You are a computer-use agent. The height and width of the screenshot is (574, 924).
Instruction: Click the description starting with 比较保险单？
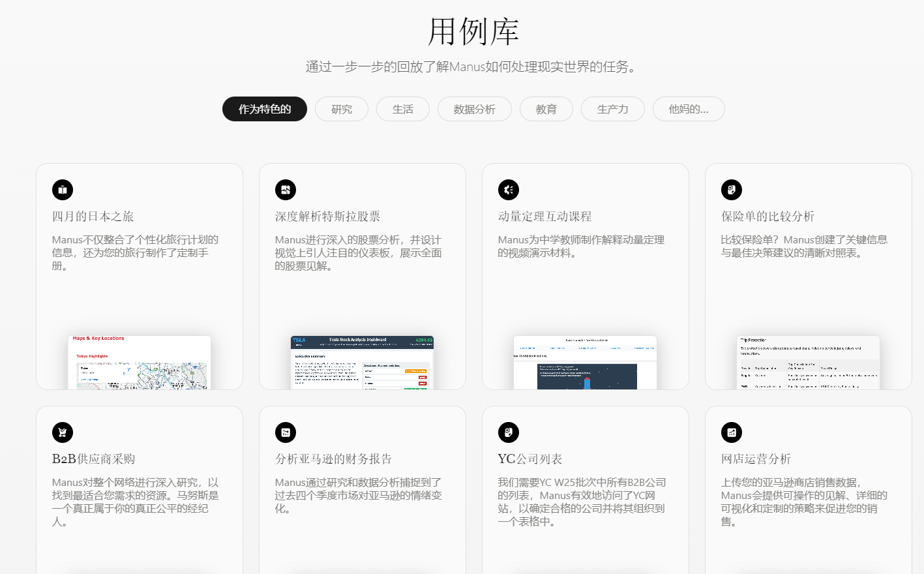804,247
